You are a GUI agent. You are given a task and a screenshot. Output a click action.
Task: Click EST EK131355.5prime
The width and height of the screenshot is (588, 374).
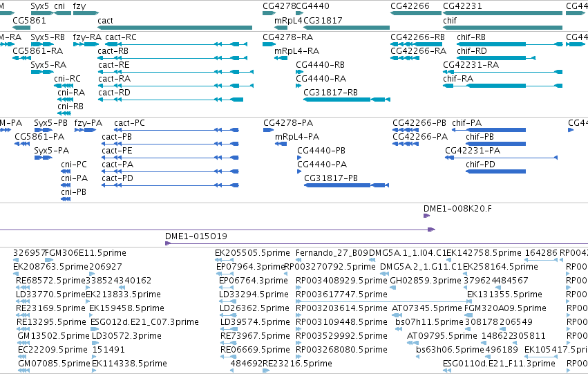click(469, 301)
